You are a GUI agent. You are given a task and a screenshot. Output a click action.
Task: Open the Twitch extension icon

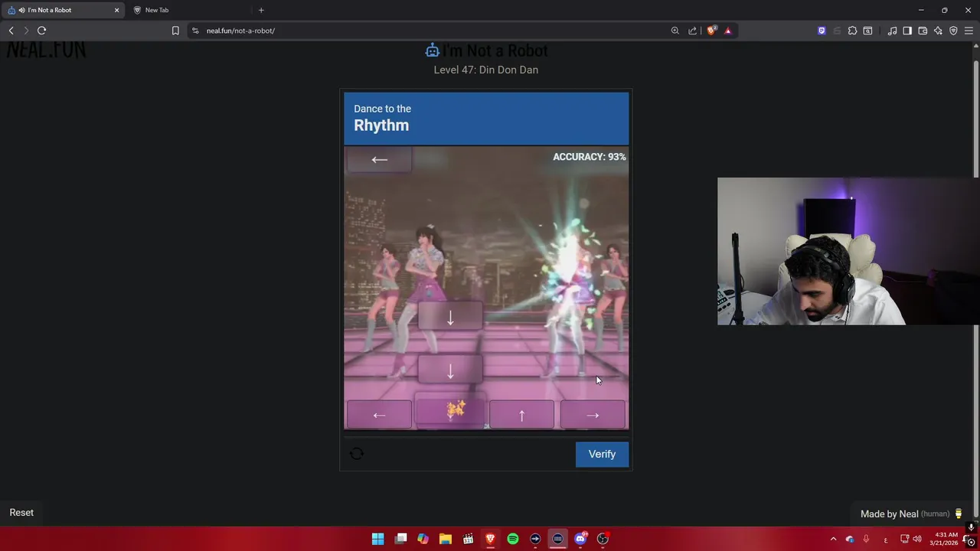pyautogui.click(x=822, y=31)
